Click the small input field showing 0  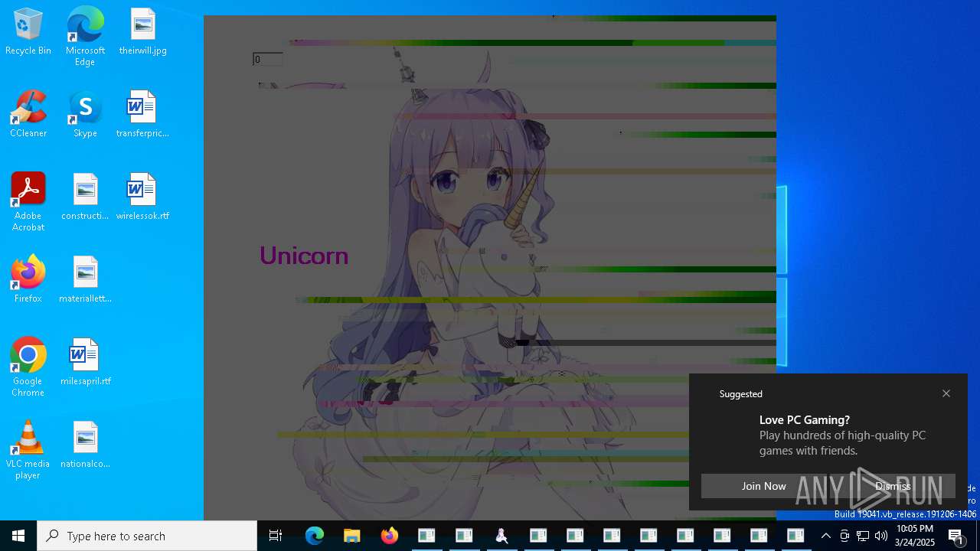268,59
